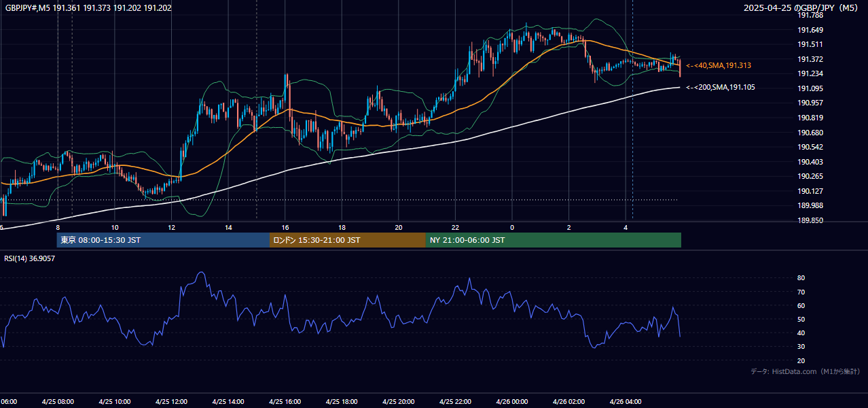Click the '4/26 00:00' date axis label
This screenshot has width=868, height=408.
512,402
